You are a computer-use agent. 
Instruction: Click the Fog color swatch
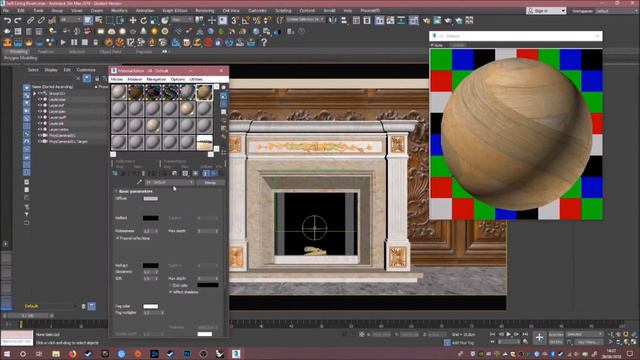pyautogui.click(x=151, y=306)
